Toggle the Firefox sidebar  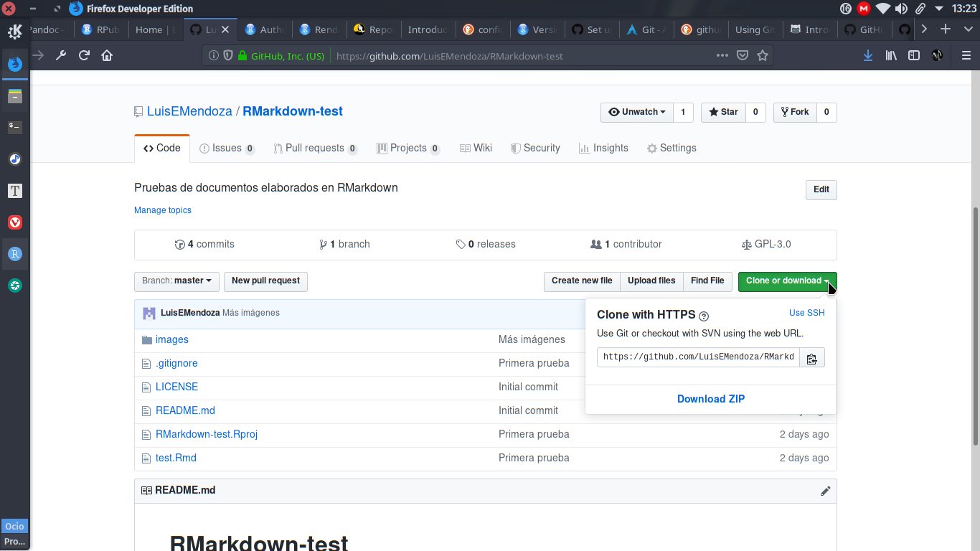[x=914, y=55]
